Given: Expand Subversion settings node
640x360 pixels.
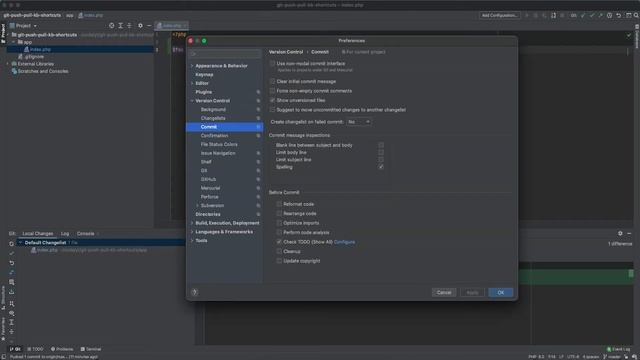Looking at the screenshot, I should point(198,205).
